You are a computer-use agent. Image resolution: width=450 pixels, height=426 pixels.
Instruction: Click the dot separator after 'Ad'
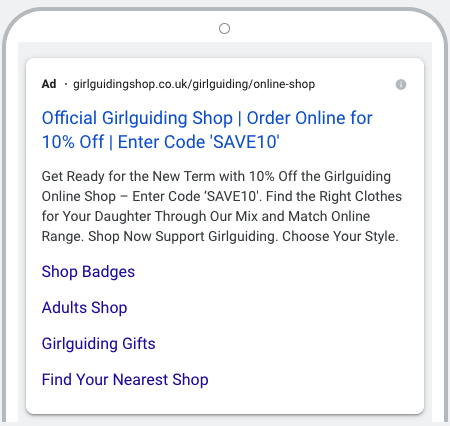click(66, 84)
